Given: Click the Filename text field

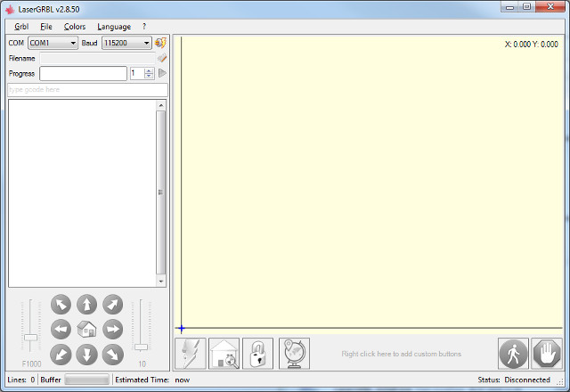Looking at the screenshot, I should [97, 58].
